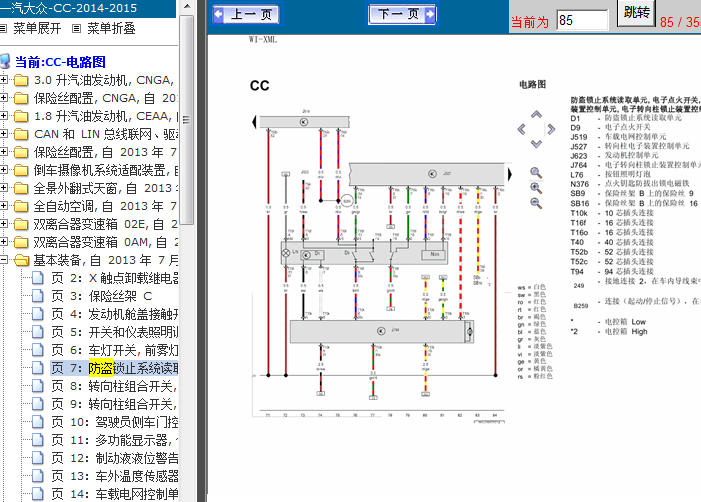This screenshot has width=701, height=502.
Task: Click page icon of 页 2: X 触点卸载继电器
Action: [38, 278]
